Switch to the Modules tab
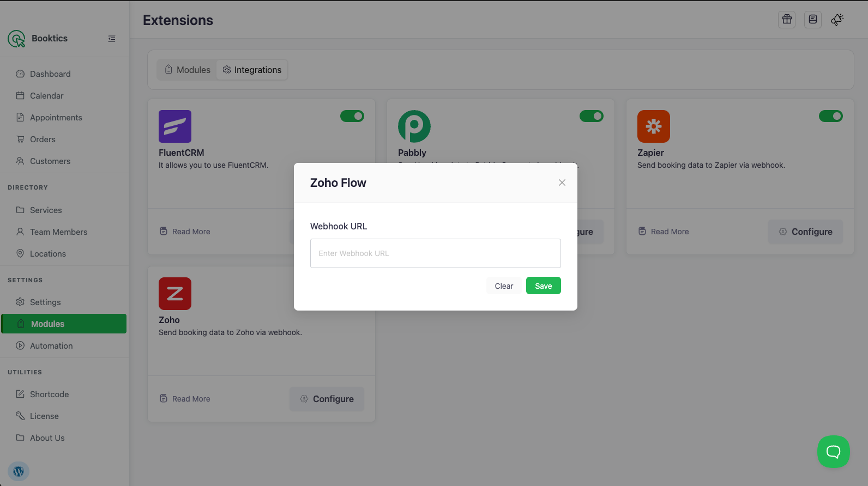This screenshot has width=868, height=486. pyautogui.click(x=188, y=70)
